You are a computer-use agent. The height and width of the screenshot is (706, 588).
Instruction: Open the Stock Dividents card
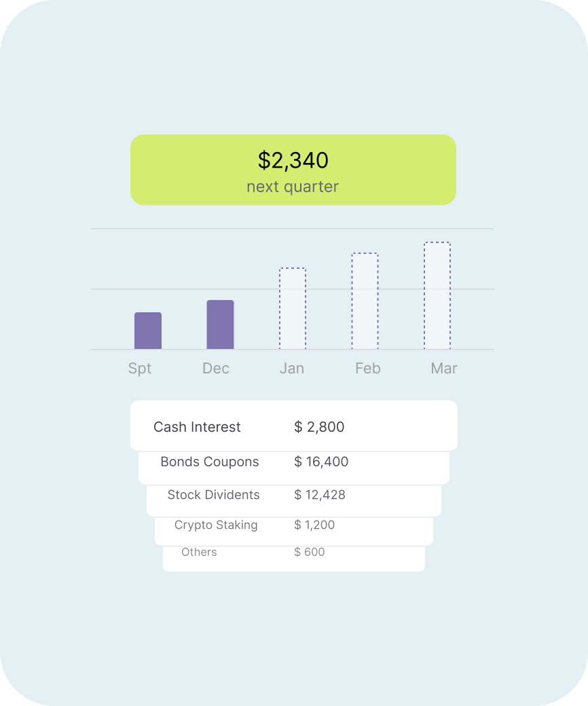tap(294, 501)
